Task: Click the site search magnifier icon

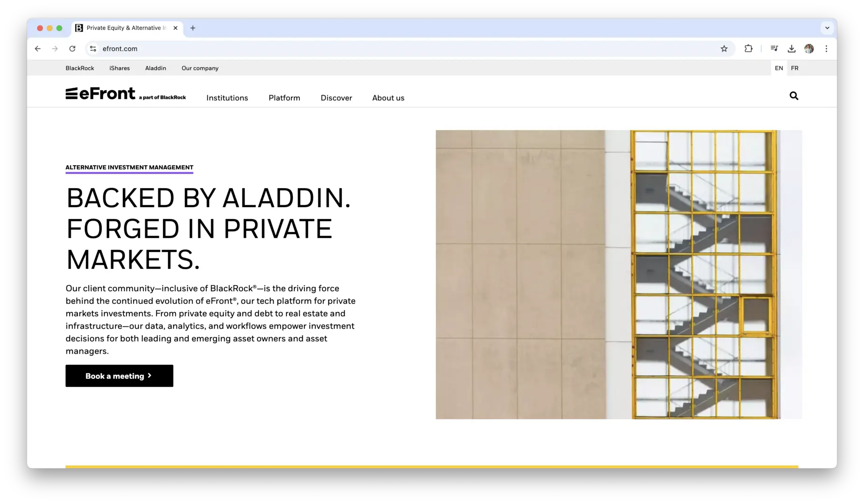Action: [x=793, y=96]
